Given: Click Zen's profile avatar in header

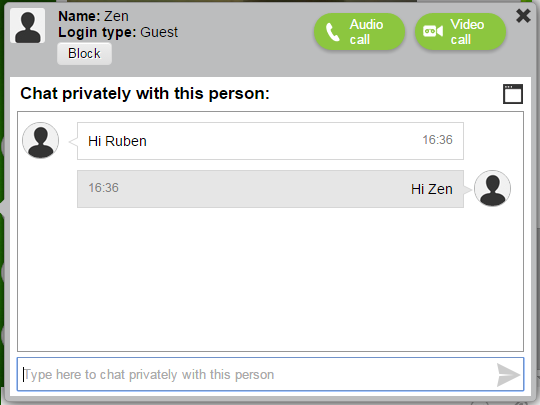Looking at the screenshot, I should 28,25.
